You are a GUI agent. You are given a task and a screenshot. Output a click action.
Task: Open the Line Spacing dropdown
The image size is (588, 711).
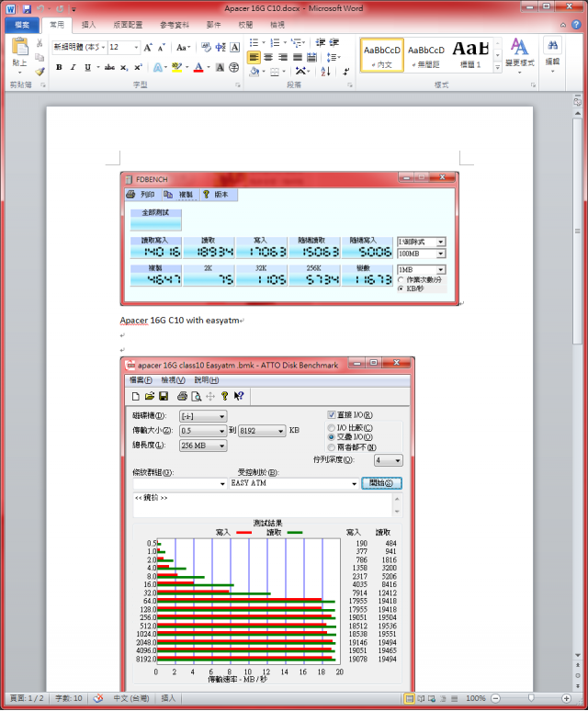point(334,57)
